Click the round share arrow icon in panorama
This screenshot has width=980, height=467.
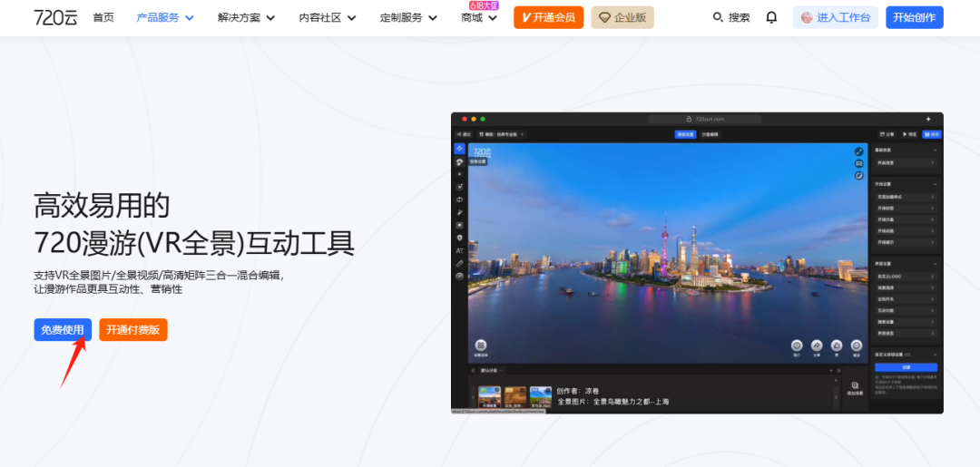(x=817, y=345)
